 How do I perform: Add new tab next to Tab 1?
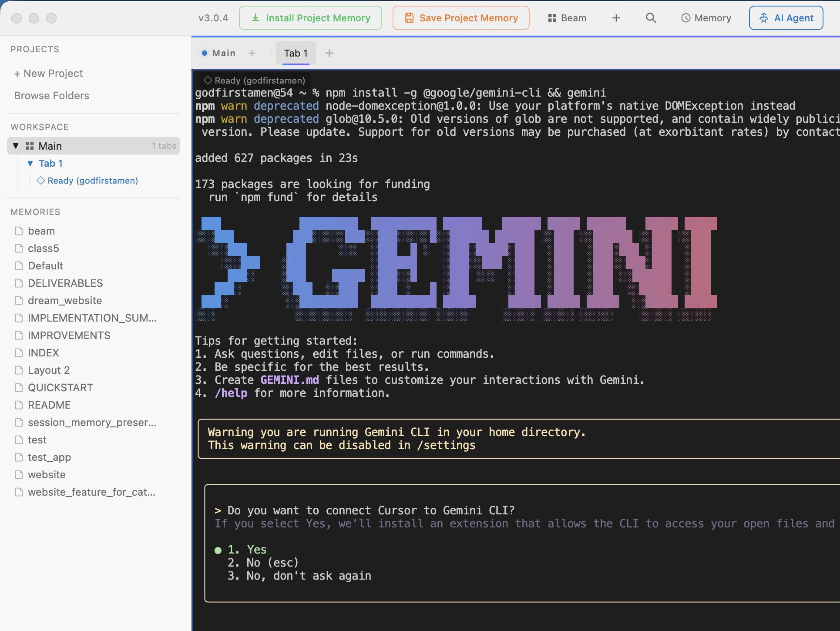tap(329, 53)
